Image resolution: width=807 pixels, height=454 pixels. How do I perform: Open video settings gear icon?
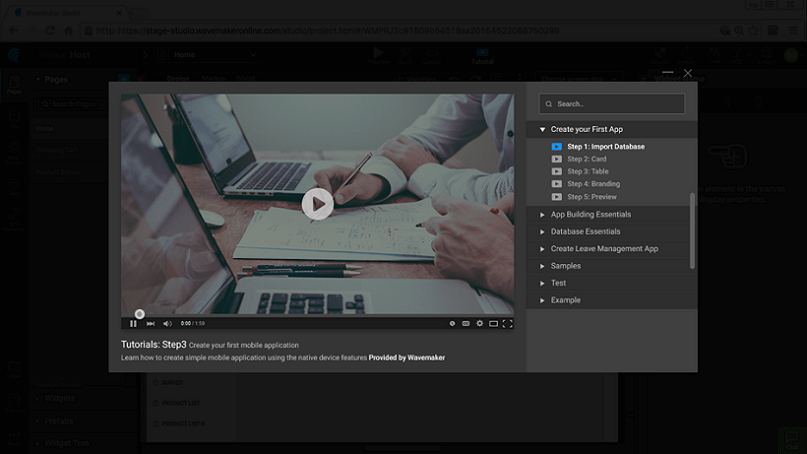tap(480, 323)
